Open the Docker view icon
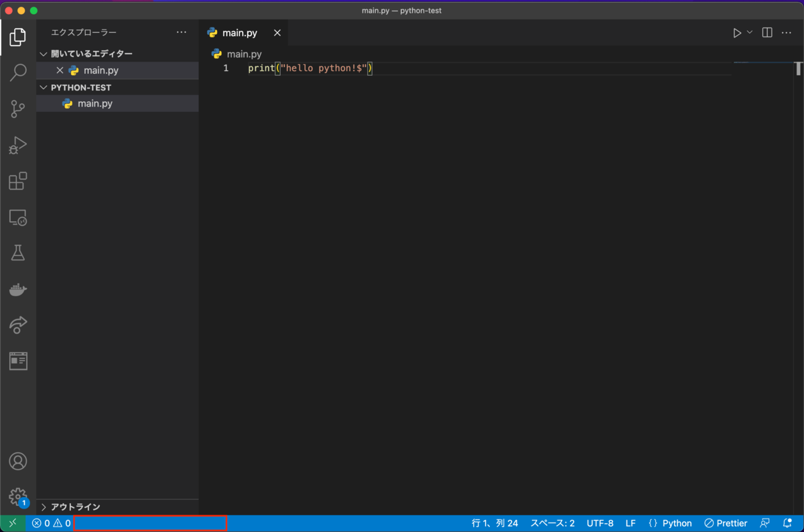 pyautogui.click(x=18, y=289)
